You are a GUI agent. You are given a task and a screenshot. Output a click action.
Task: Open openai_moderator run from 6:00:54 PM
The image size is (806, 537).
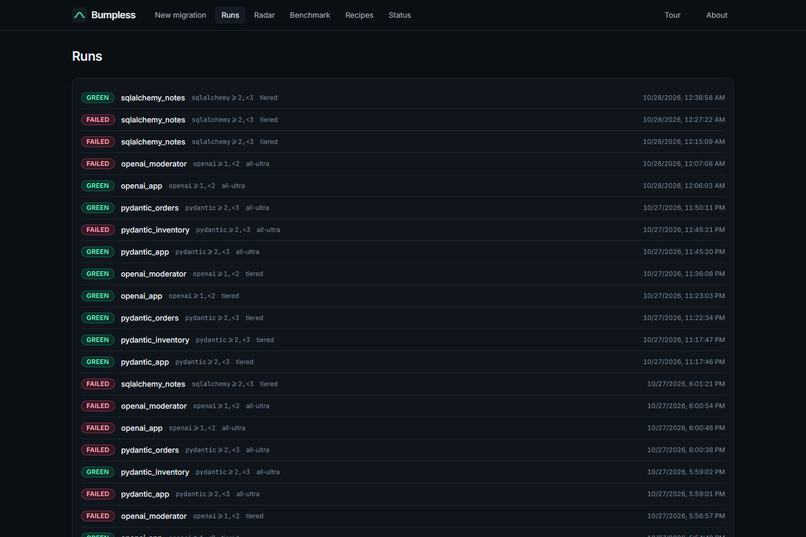click(403, 406)
